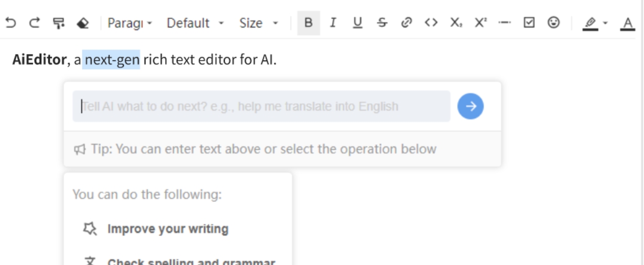This screenshot has width=644, height=265.
Task: Toggle strikethrough formatting
Action: [x=382, y=23]
